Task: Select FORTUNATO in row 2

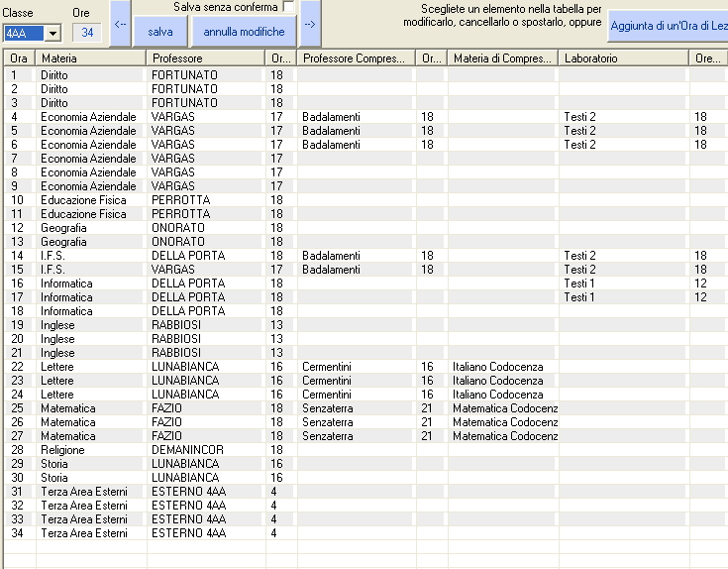Action: [184, 89]
